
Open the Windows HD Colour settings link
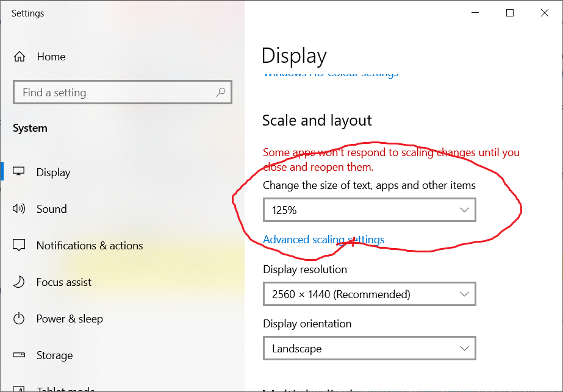pyautogui.click(x=330, y=74)
